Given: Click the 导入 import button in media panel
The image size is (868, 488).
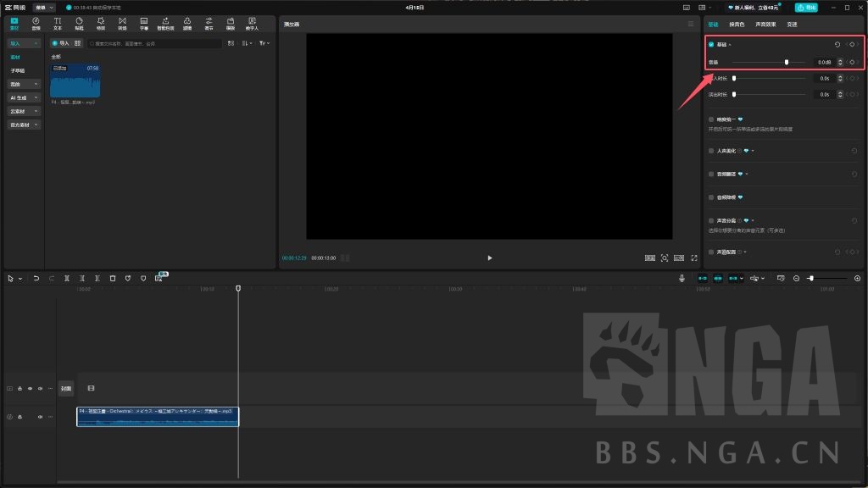Looking at the screenshot, I should [60, 42].
